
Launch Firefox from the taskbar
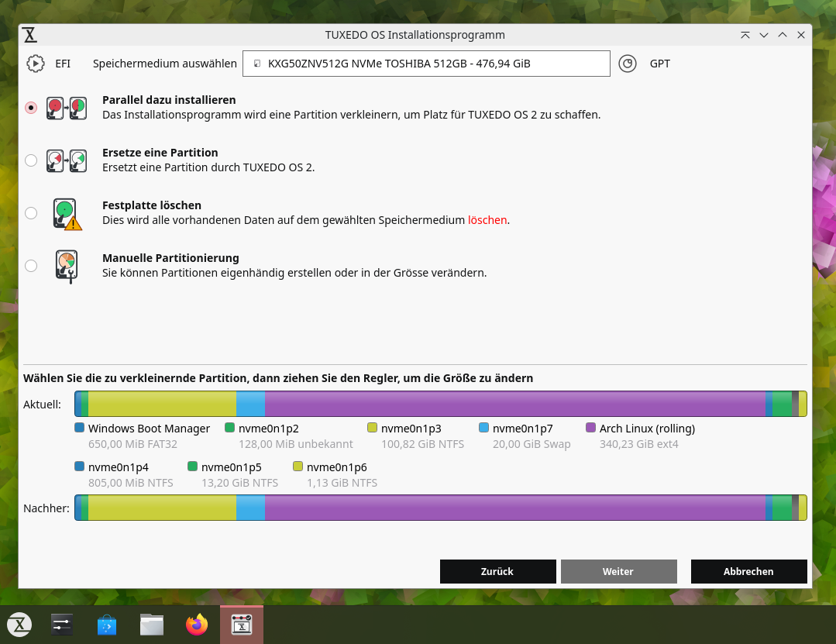point(197,625)
